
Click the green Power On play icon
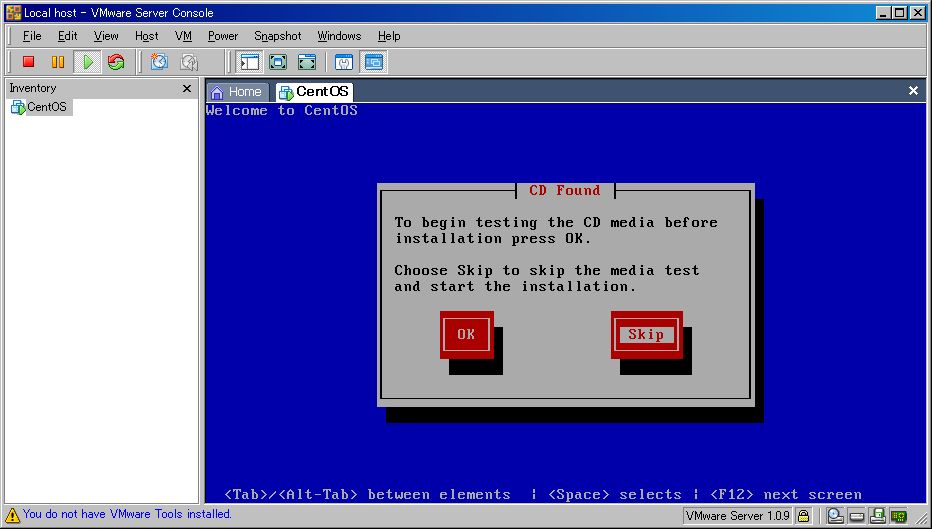click(88, 62)
